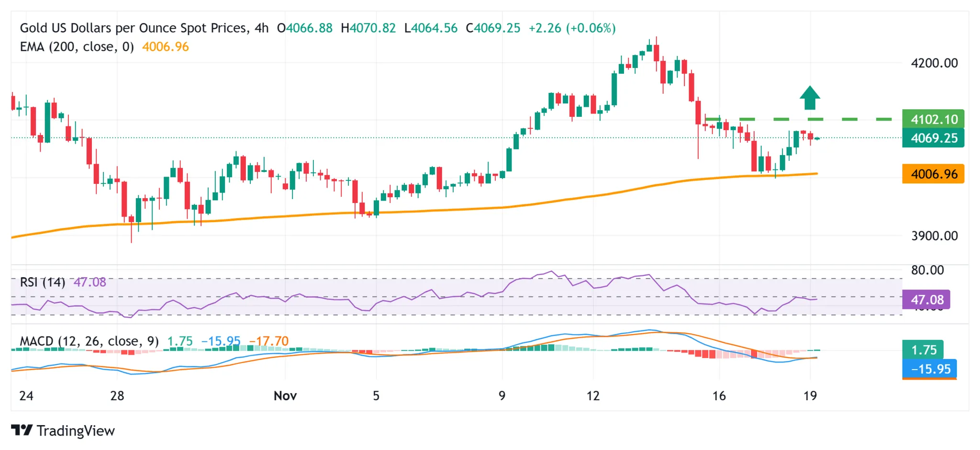Click the green MACD histogram 1.75 tag
This screenshot has height=450, width=980.
pos(923,350)
